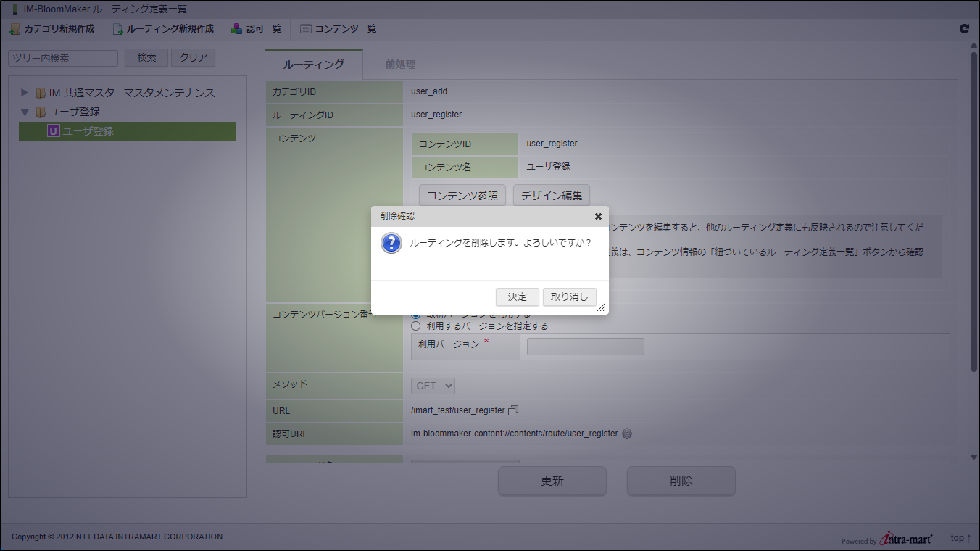980x551 pixels.
Task: Select the ユーザ登録 routing tree item
Action: (x=128, y=131)
